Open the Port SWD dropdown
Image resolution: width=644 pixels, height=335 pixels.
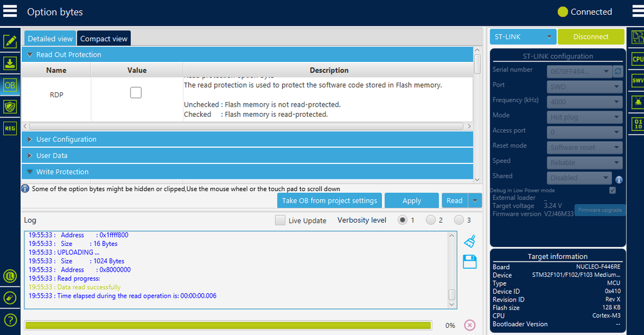click(585, 86)
